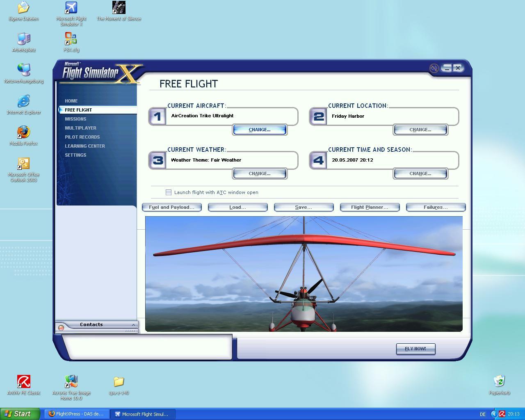525x420 pixels.
Task: Click AirCreation Trike Ultralight aircraft text
Action: pyautogui.click(x=202, y=116)
